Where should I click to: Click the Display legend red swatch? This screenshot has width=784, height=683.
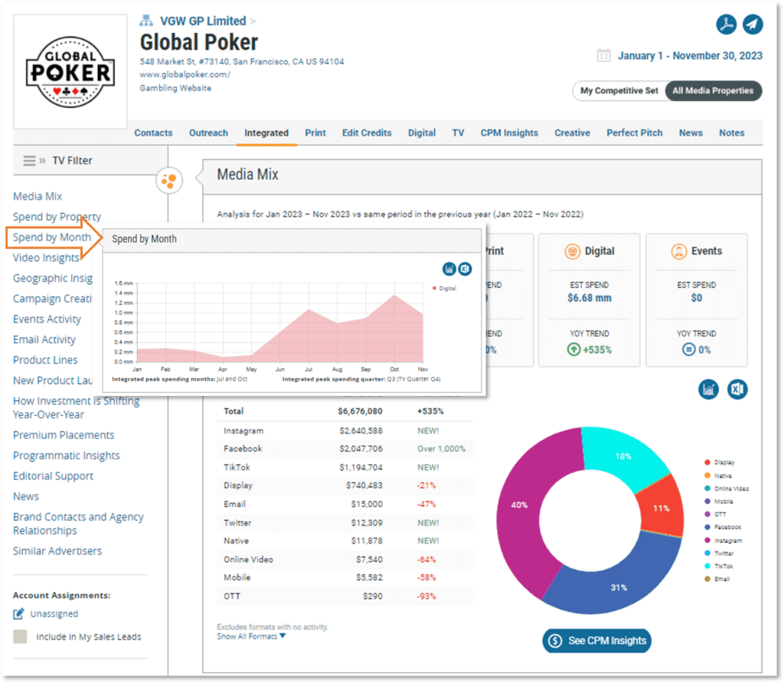[x=707, y=462]
